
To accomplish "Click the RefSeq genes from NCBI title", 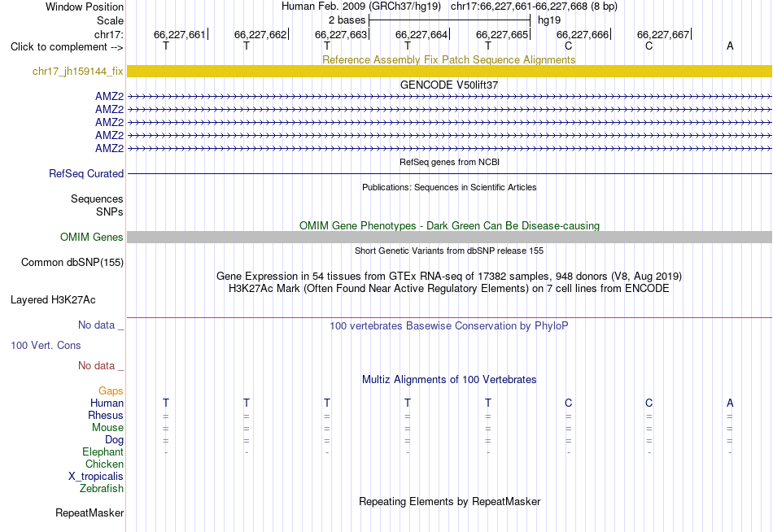I will tap(449, 162).
